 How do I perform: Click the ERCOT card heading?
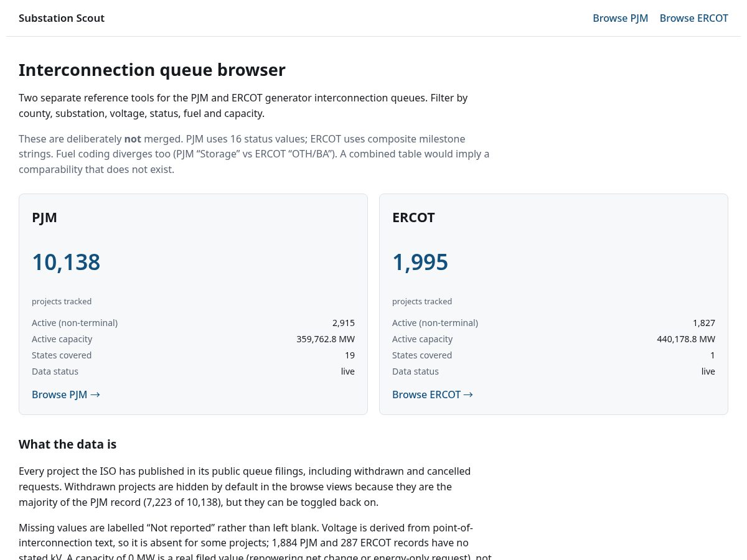click(x=413, y=217)
